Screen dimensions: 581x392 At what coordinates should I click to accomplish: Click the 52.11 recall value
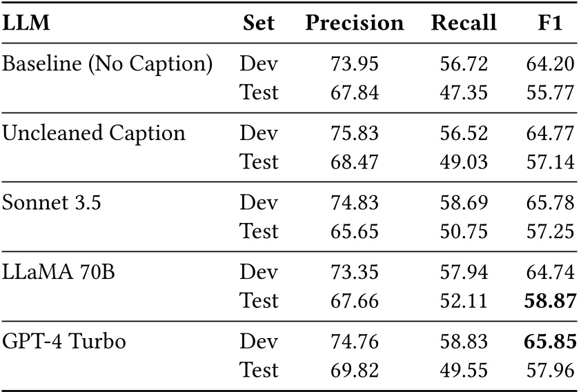464,300
